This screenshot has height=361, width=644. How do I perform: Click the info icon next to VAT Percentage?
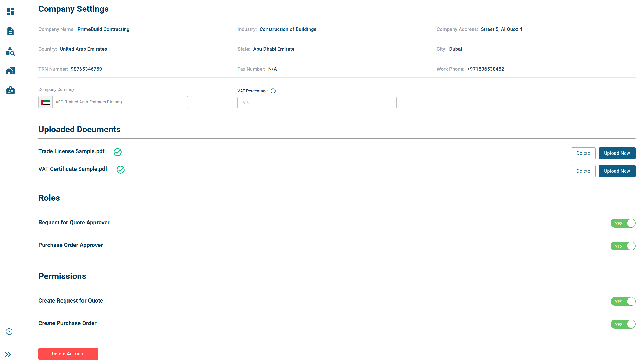tap(273, 91)
